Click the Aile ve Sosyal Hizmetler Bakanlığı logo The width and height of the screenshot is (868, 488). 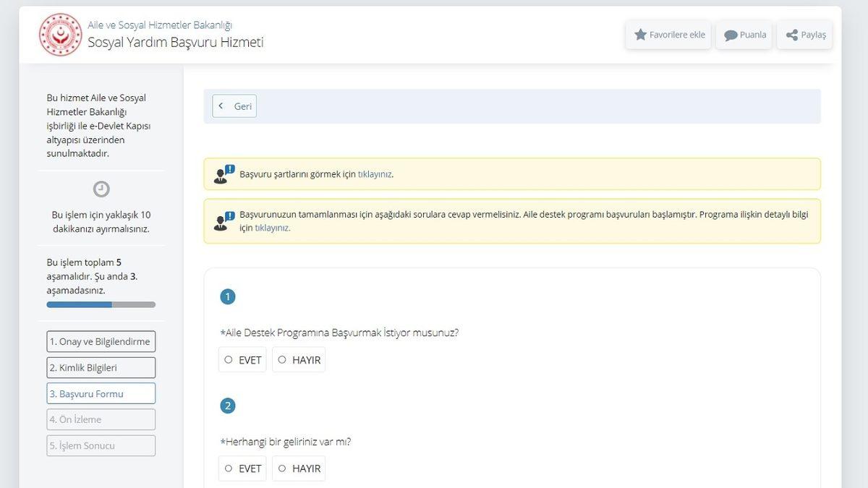pos(60,35)
